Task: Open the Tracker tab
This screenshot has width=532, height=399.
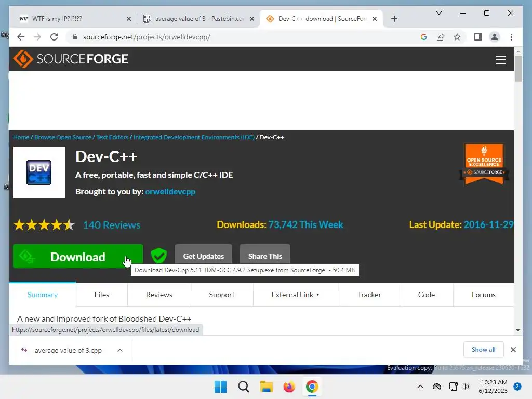Action: coord(369,295)
